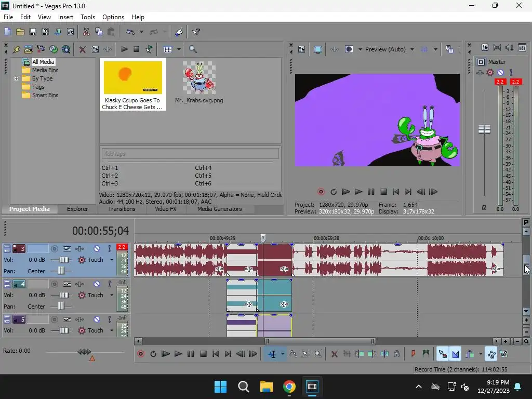Toggle preview on external monitor icon
The image size is (532, 399).
[x=318, y=49]
